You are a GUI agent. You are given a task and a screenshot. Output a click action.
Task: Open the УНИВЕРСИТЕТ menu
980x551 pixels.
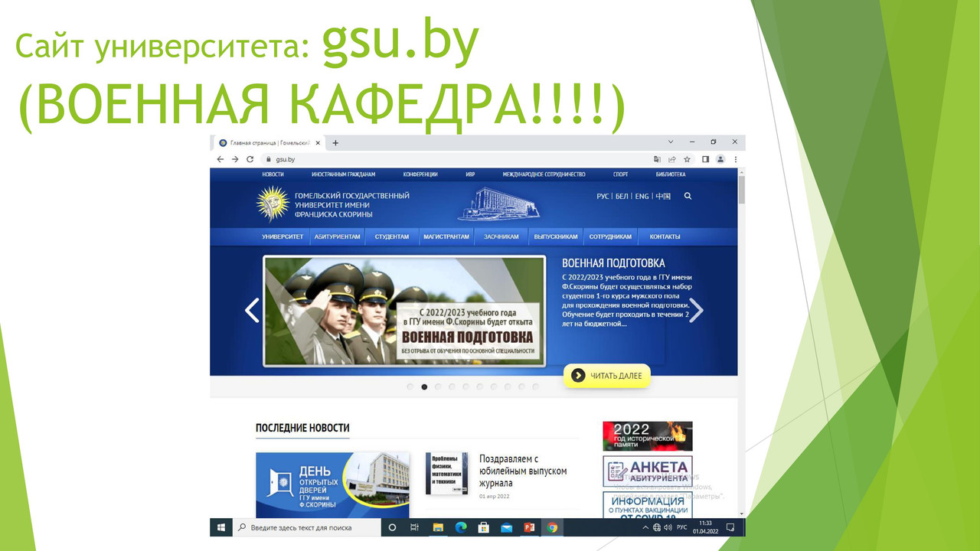283,236
